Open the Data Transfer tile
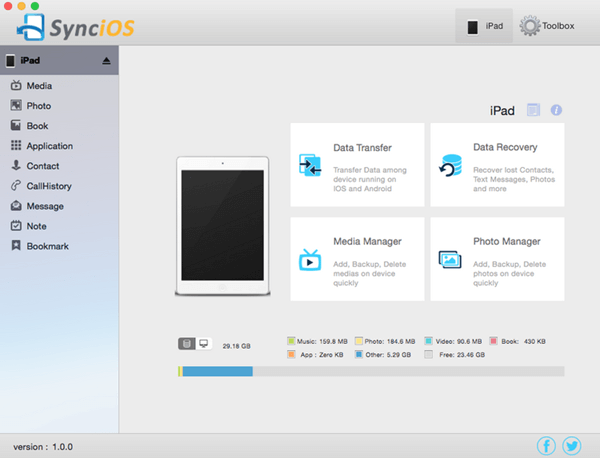This screenshot has height=458, width=600. pos(357,165)
